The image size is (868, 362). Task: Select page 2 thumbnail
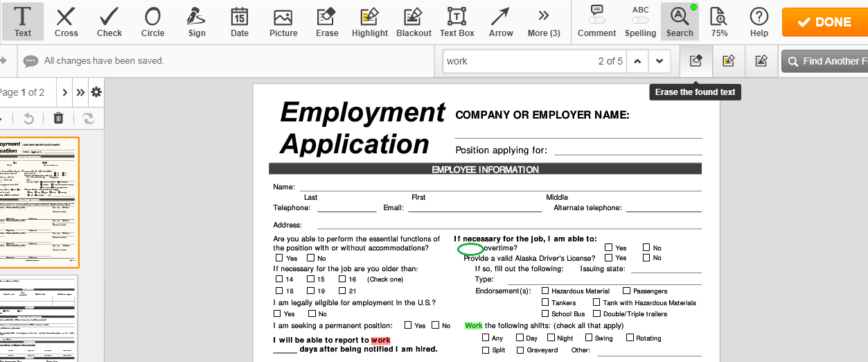tap(38, 318)
